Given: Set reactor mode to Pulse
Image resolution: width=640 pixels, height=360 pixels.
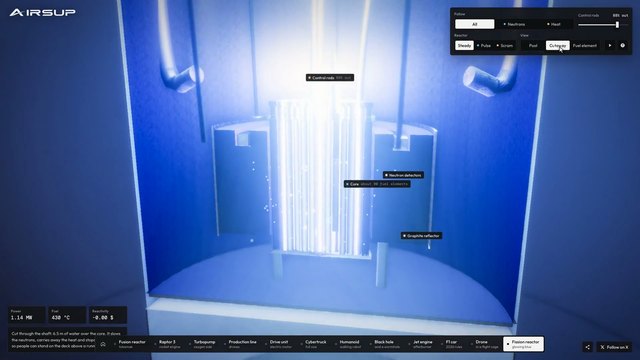Looking at the screenshot, I should point(484,46).
